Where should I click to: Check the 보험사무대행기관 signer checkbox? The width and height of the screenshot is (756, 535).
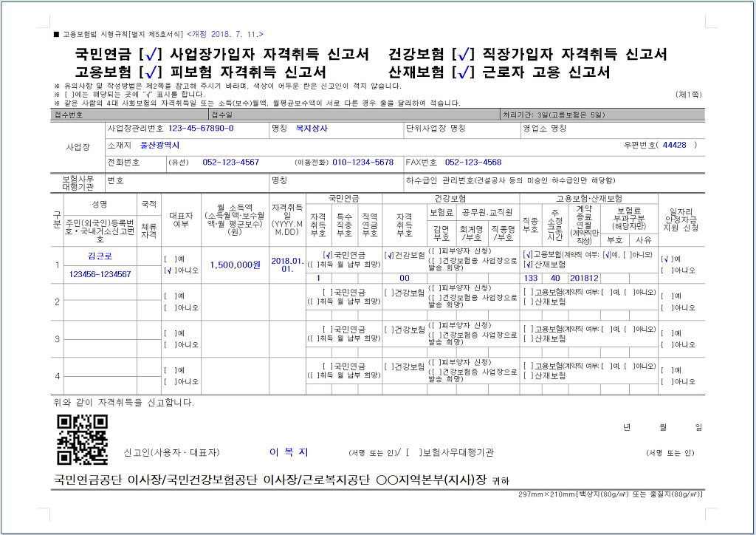(413, 452)
